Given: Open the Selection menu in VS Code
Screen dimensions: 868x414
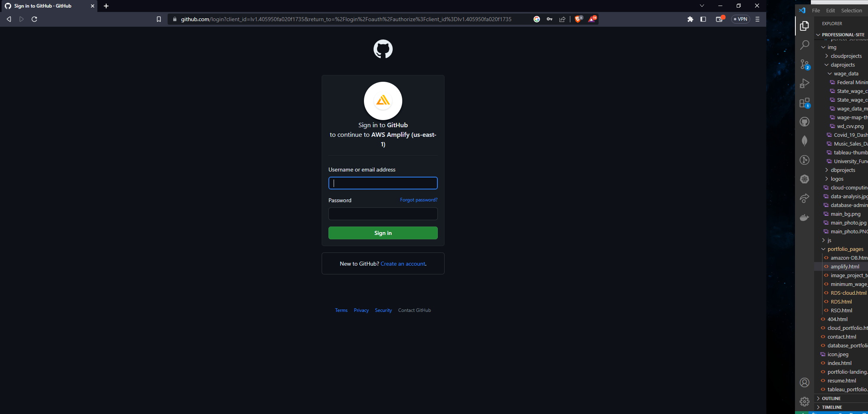Looking at the screenshot, I should (x=851, y=11).
